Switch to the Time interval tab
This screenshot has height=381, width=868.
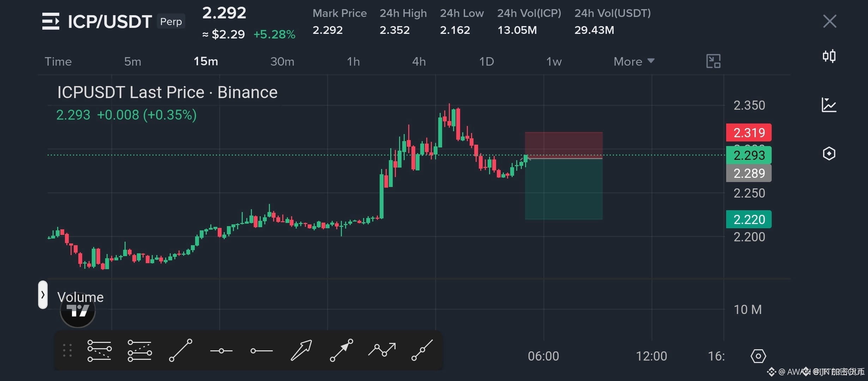pos(58,61)
